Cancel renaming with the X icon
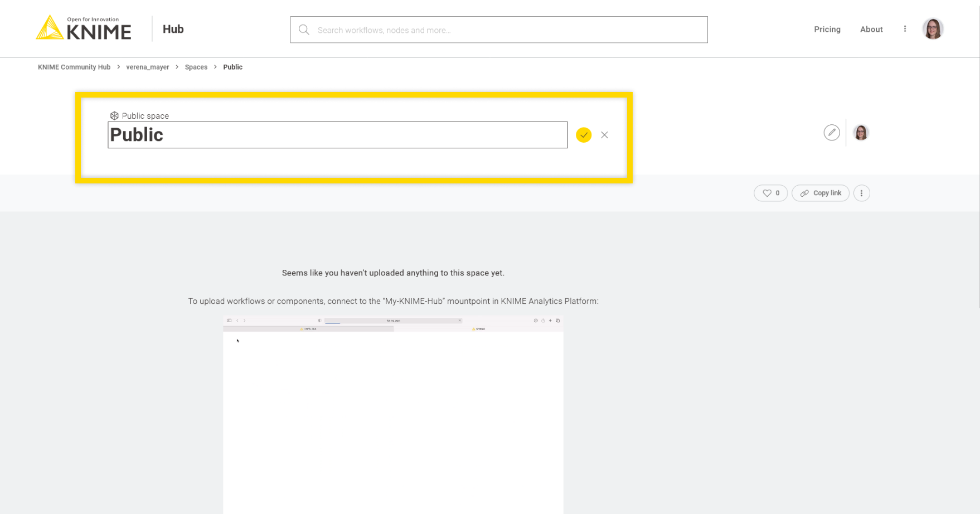This screenshot has height=514, width=980. pyautogui.click(x=604, y=135)
